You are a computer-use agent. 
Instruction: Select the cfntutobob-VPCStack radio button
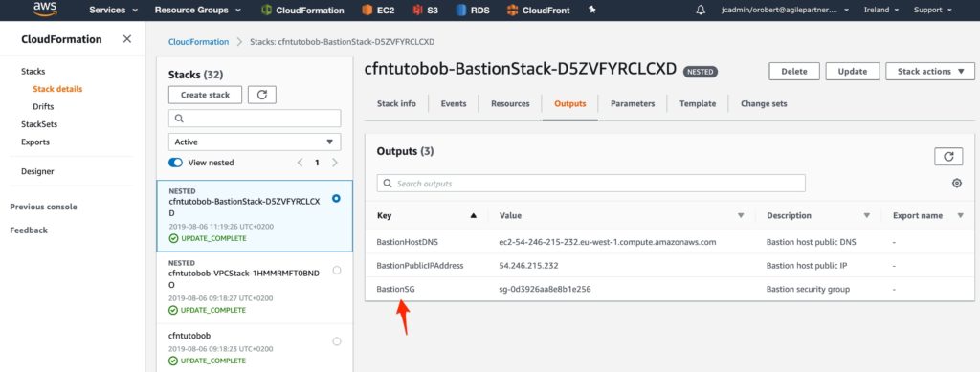pyautogui.click(x=337, y=270)
